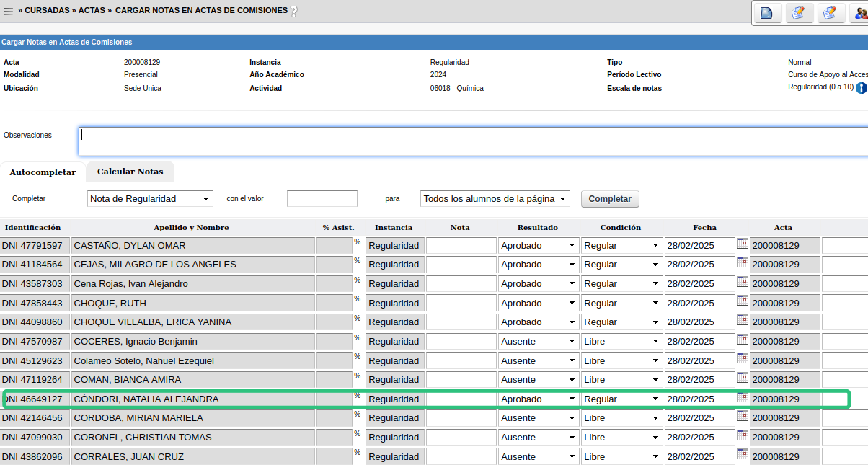Open calendar icon for CORONEL, CHRISTIAN row
Image resolution: width=868 pixels, height=465 pixels.
[x=742, y=435]
